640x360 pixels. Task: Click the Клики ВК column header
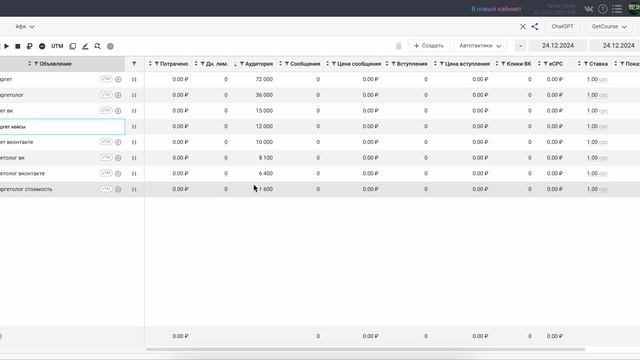(519, 64)
